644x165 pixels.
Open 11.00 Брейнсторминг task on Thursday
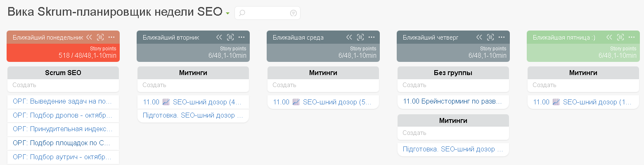point(452,101)
